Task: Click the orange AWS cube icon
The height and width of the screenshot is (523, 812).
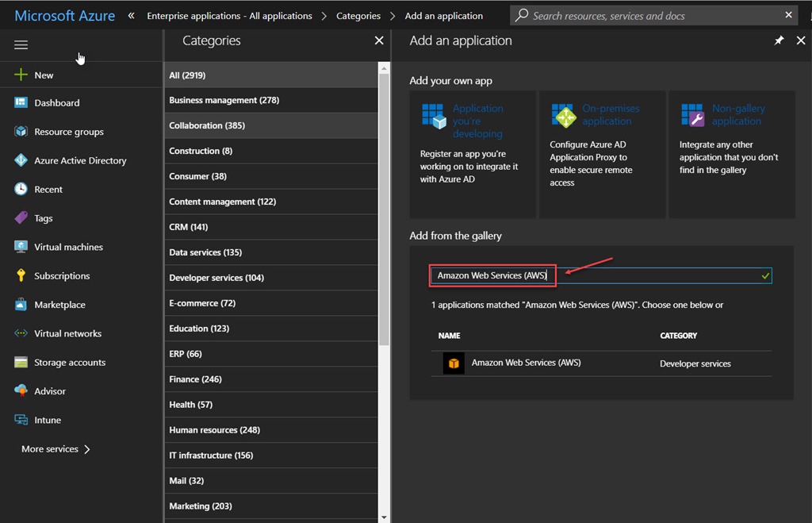Action: click(x=454, y=363)
